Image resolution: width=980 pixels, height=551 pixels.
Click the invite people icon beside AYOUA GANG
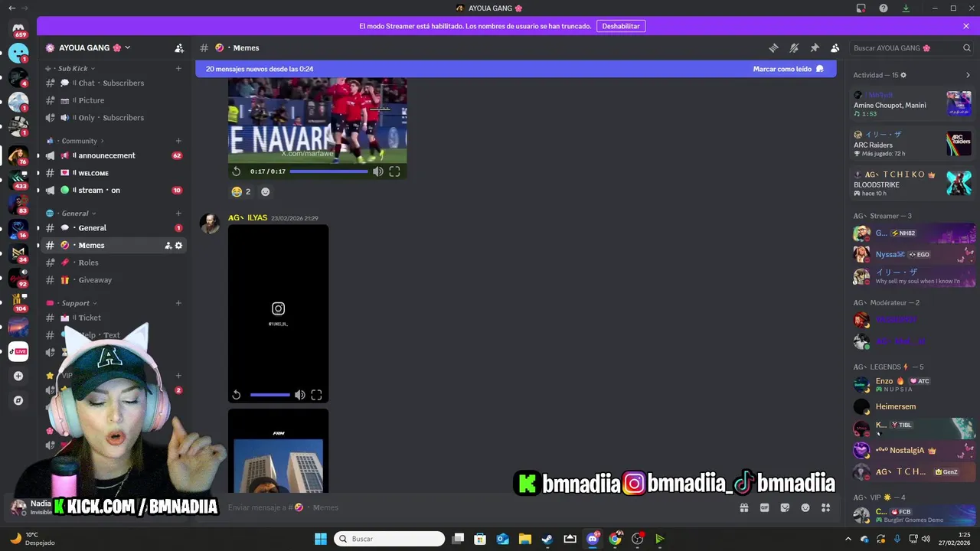coord(179,47)
